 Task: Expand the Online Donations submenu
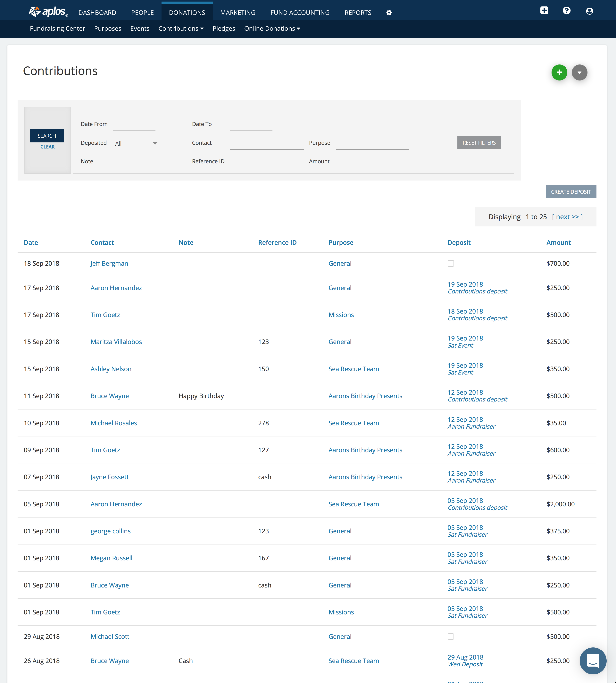click(x=272, y=29)
